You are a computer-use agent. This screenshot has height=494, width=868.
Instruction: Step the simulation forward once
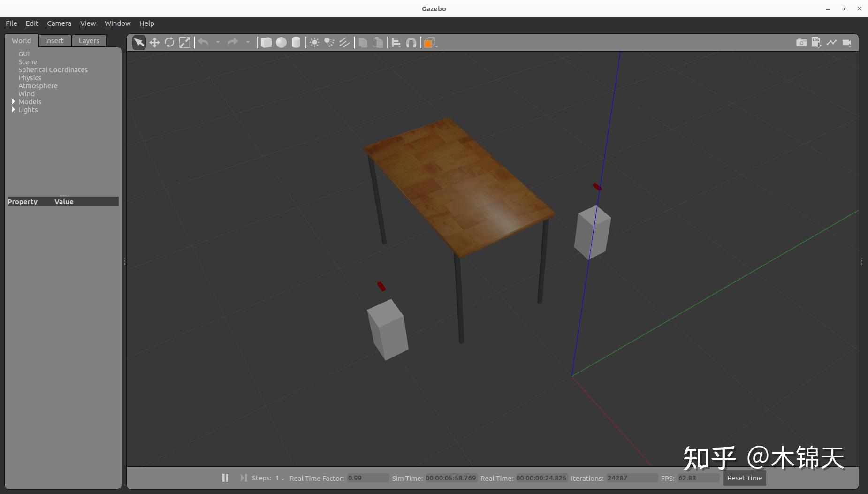244,478
